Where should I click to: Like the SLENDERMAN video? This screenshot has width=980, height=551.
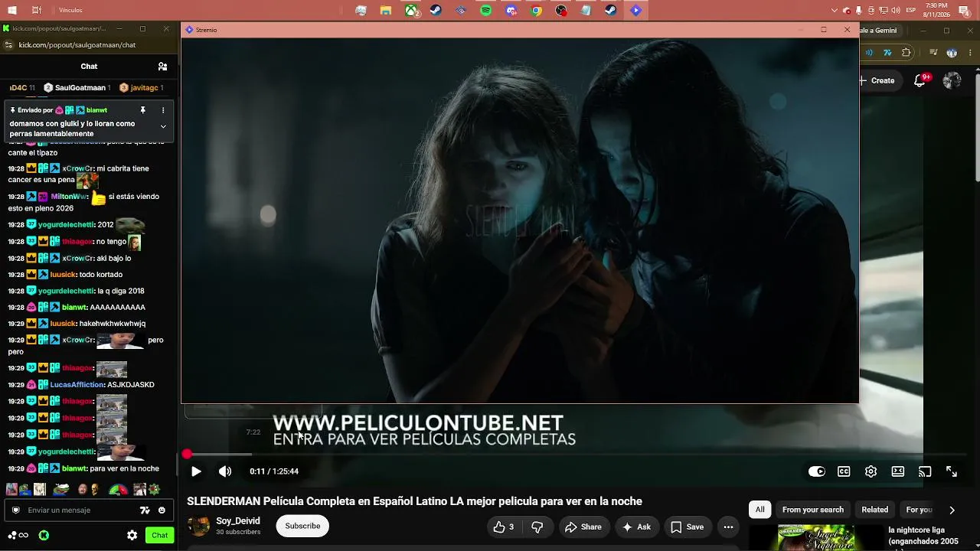click(504, 527)
